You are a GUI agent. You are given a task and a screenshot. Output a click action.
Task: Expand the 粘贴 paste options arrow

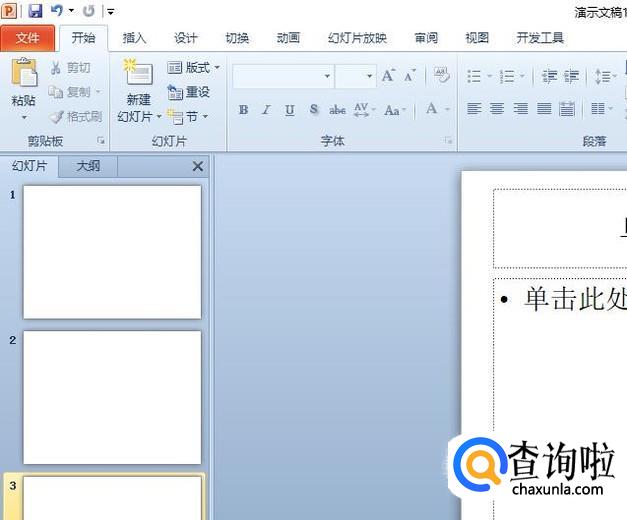click(x=24, y=117)
